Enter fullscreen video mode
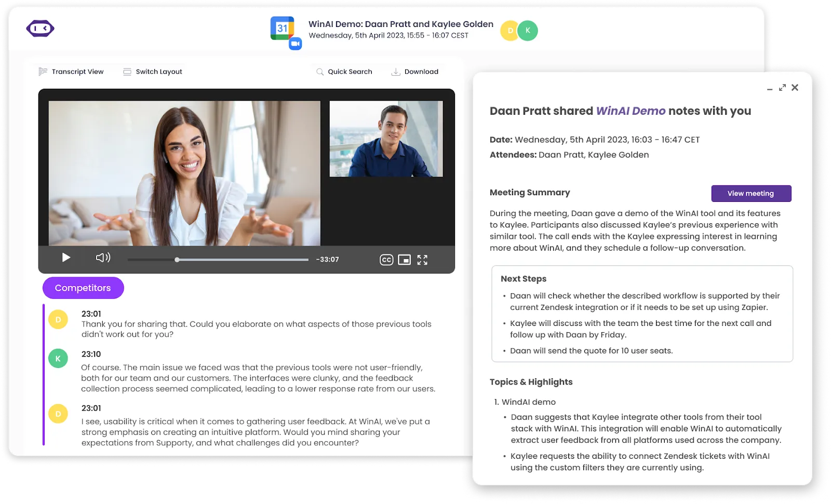The width and height of the screenshot is (831, 504). click(422, 260)
